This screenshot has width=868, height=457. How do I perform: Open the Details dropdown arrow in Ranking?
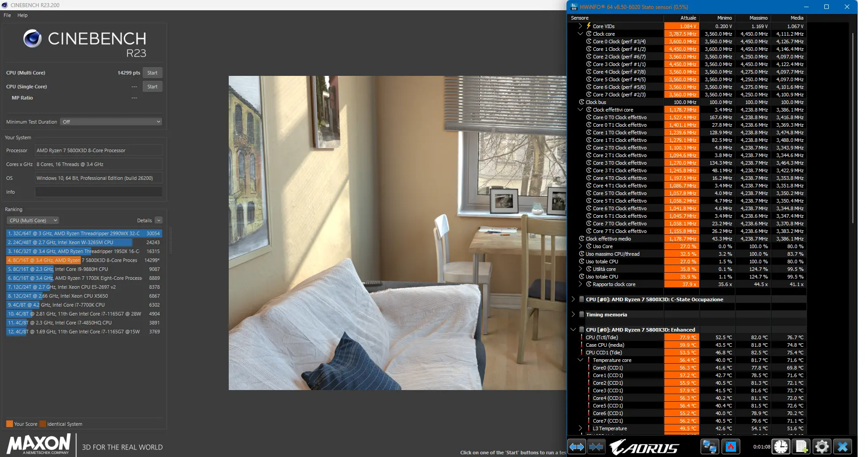(159, 220)
